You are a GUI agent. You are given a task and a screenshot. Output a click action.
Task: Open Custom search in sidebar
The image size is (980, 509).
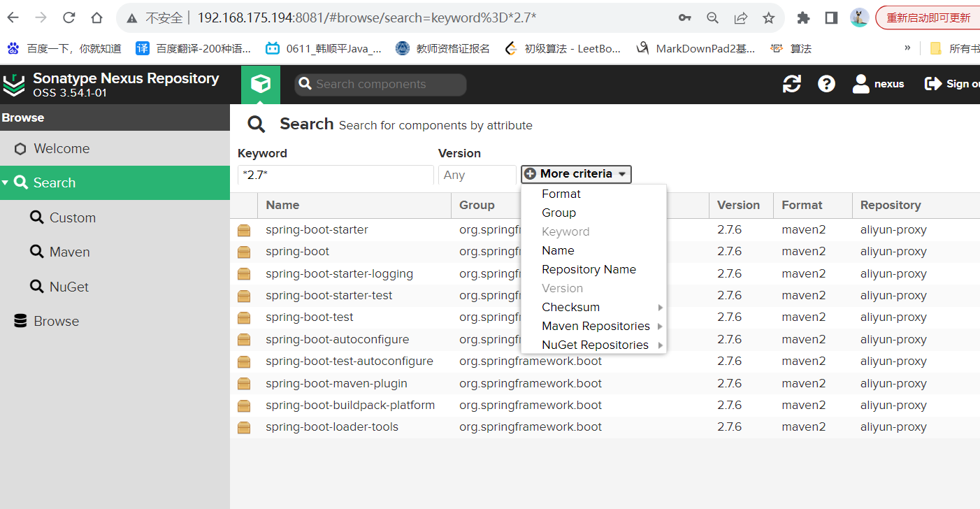115,218
